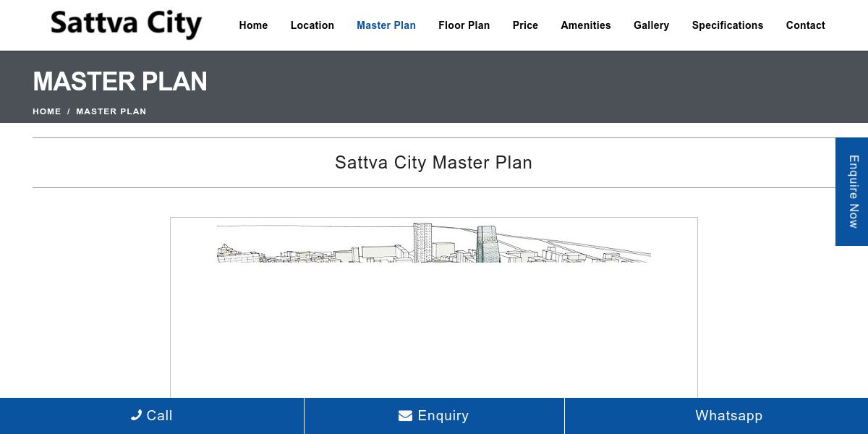The width and height of the screenshot is (868, 434).
Task: Open the Enquire Now side tab
Action: [852, 192]
